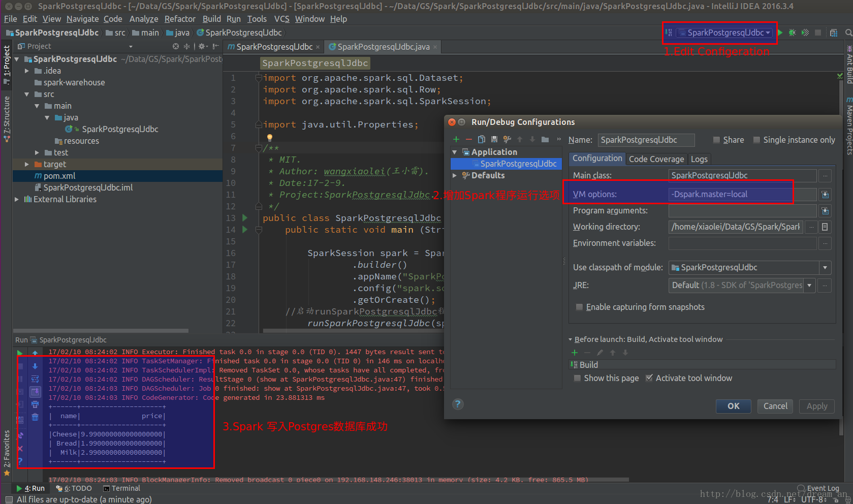Click the Name input field
This screenshot has height=504, width=853.
(646, 140)
